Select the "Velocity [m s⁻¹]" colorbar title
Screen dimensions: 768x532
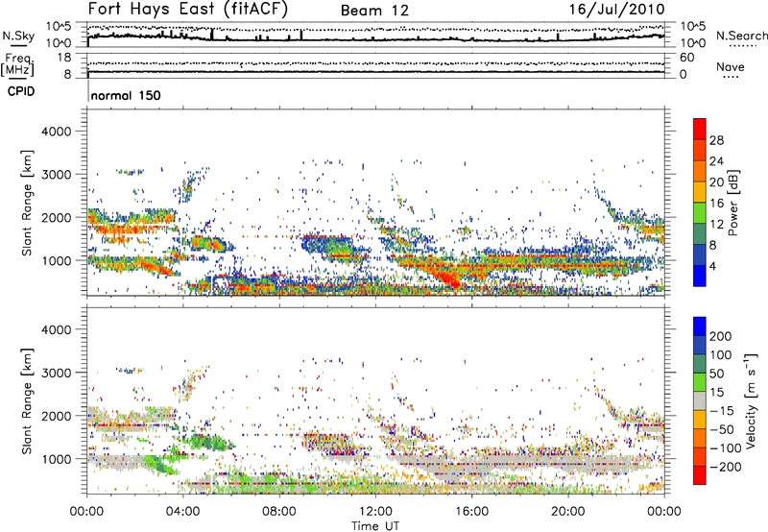point(752,400)
